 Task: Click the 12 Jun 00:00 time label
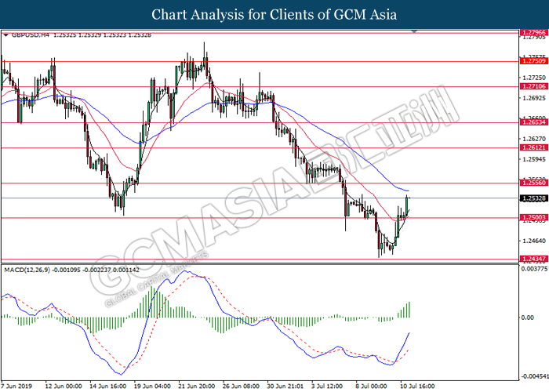coord(64,387)
